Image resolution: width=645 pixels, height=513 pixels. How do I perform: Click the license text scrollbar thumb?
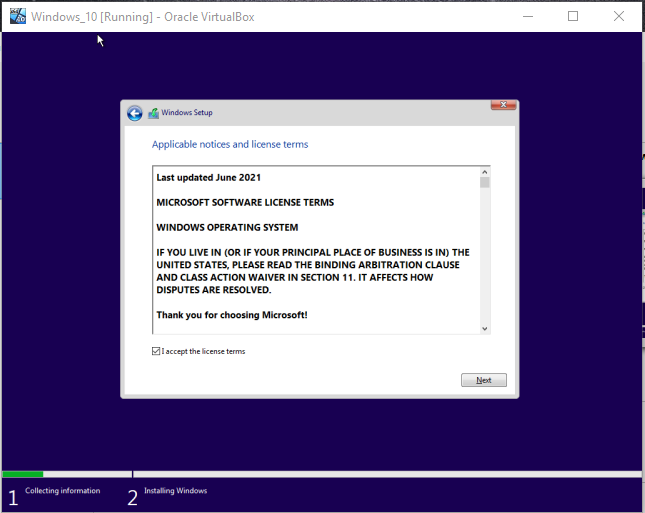click(x=485, y=183)
